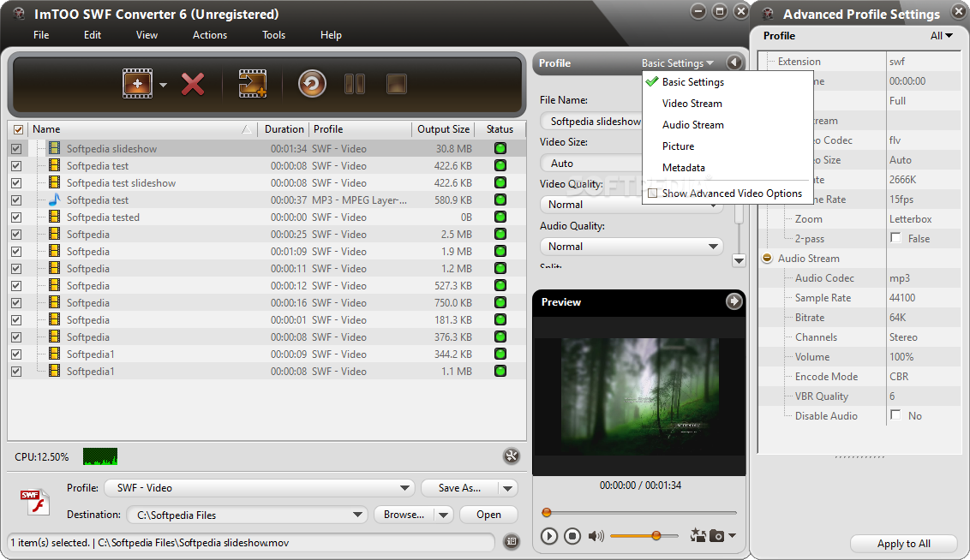Uncheck checkbox of 00:01:09 Softpedia row
Viewport: 970px width, 560px height.
pos(16,252)
